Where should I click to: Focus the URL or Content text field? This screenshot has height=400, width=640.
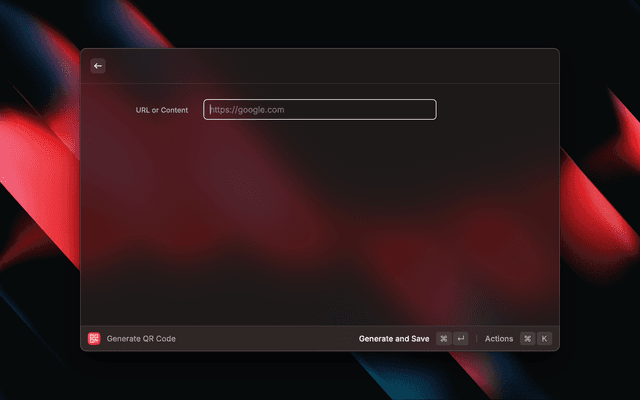click(x=320, y=110)
